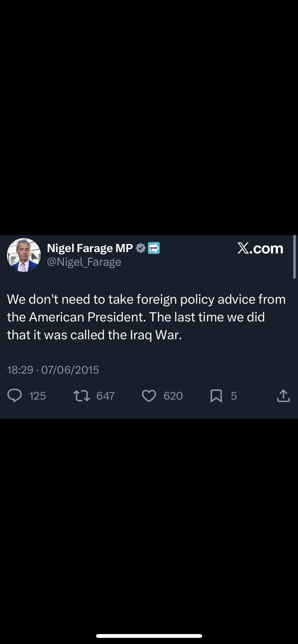The height and width of the screenshot is (644, 298).
Task: Like the tweet with the heart icon
Action: 149,396
